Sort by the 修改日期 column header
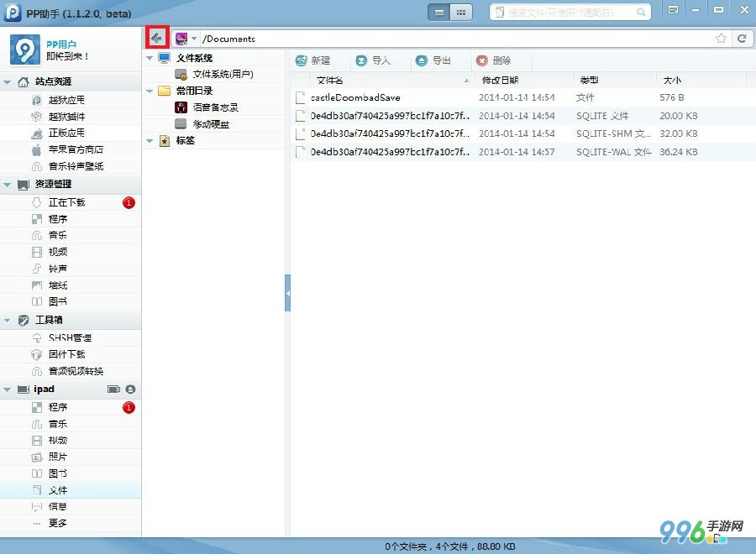The height and width of the screenshot is (554, 756). tap(524, 81)
